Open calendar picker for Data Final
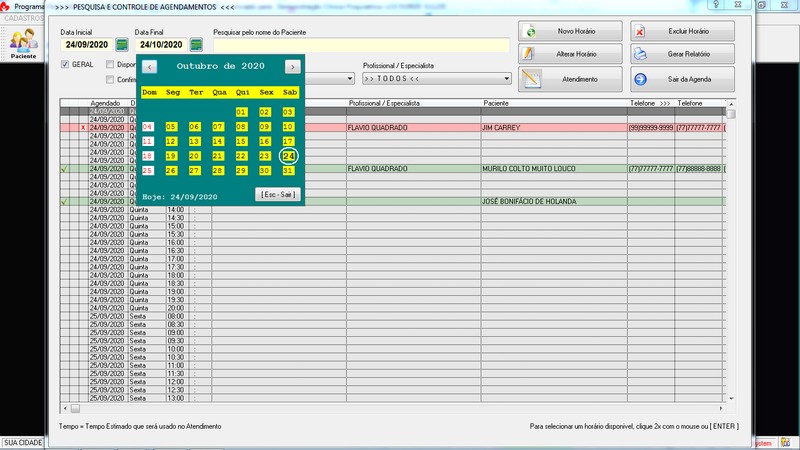 196,45
